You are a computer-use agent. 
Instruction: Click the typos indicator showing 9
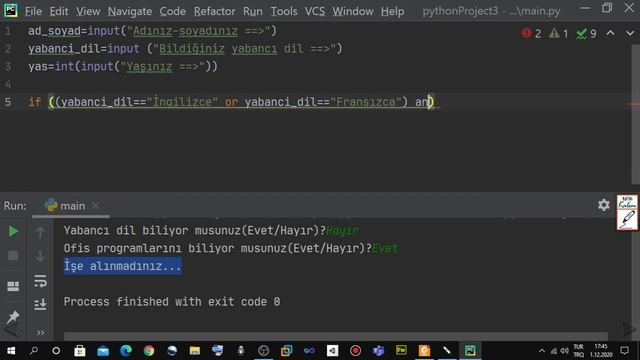586,33
